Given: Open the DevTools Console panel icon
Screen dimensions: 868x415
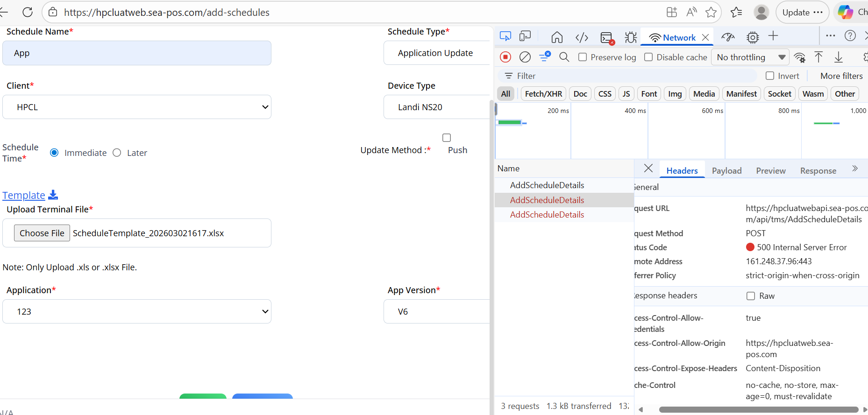Looking at the screenshot, I should (607, 37).
